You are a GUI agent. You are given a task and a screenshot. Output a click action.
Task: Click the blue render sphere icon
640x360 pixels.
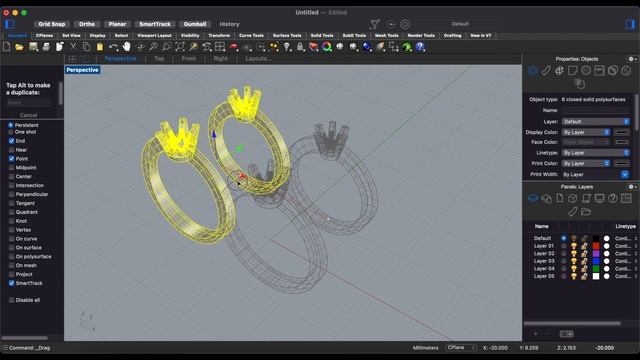click(x=367, y=47)
